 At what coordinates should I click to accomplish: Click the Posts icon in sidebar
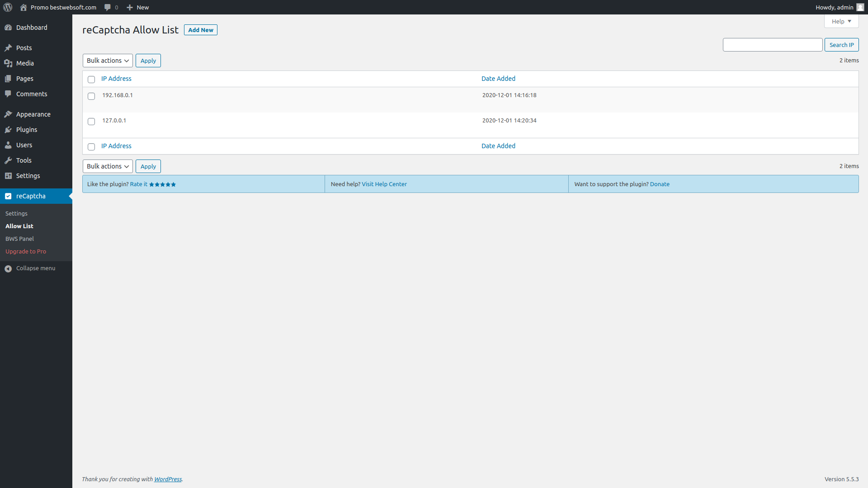point(8,47)
